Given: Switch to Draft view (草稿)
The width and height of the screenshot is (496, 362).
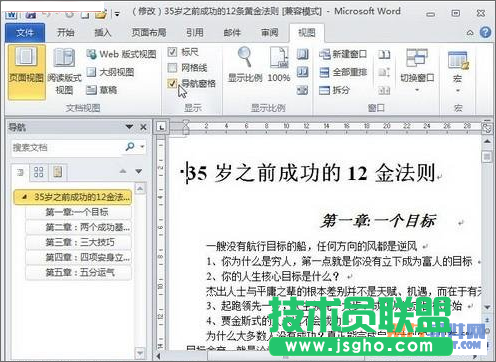Looking at the screenshot, I should [102, 90].
